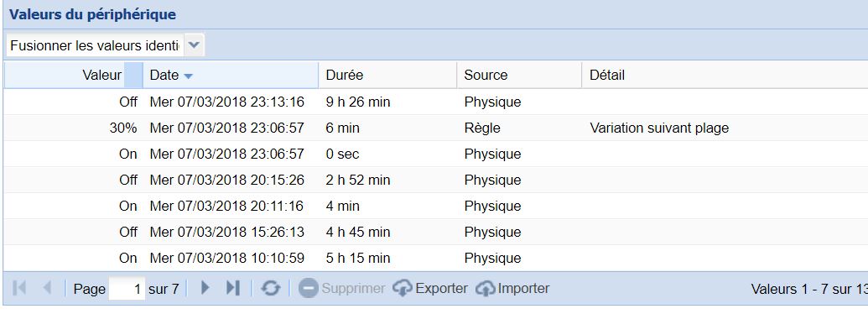This screenshot has width=868, height=314.
Task: Import values with Importer button
Action: tap(512, 289)
